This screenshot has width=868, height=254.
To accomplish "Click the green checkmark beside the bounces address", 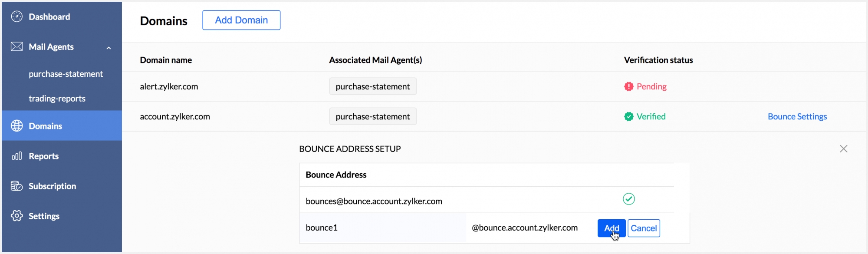I will [628, 199].
